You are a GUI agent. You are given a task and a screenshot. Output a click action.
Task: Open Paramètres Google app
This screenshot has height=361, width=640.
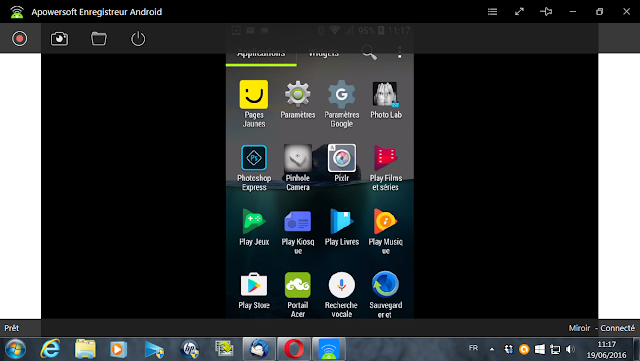click(342, 104)
